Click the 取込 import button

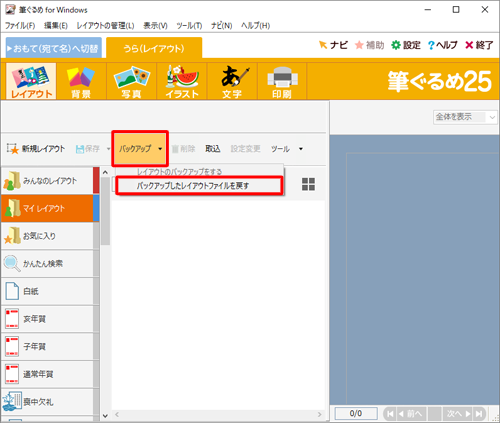click(213, 149)
